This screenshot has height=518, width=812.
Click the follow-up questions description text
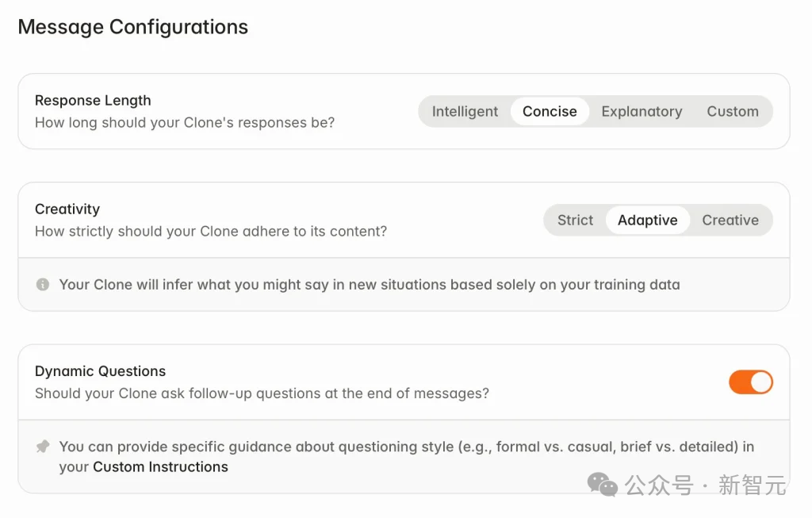(x=262, y=393)
